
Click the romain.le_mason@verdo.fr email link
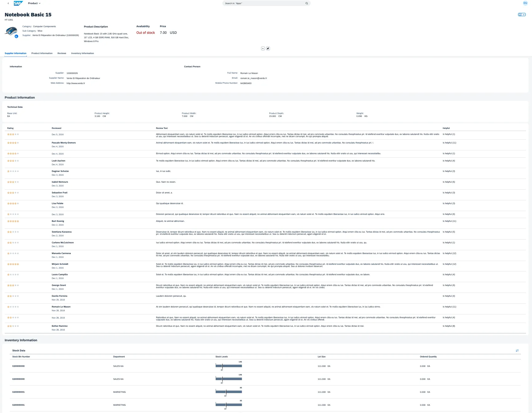pos(254,78)
